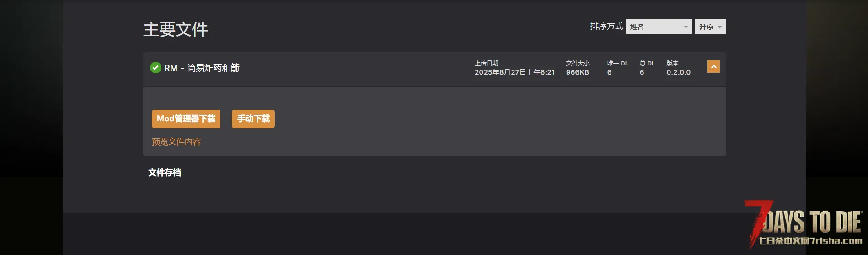Click the 966KB file size value

click(578, 72)
